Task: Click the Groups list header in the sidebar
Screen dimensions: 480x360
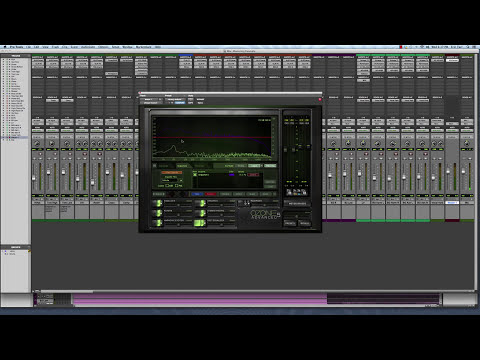Action: pos(16,247)
